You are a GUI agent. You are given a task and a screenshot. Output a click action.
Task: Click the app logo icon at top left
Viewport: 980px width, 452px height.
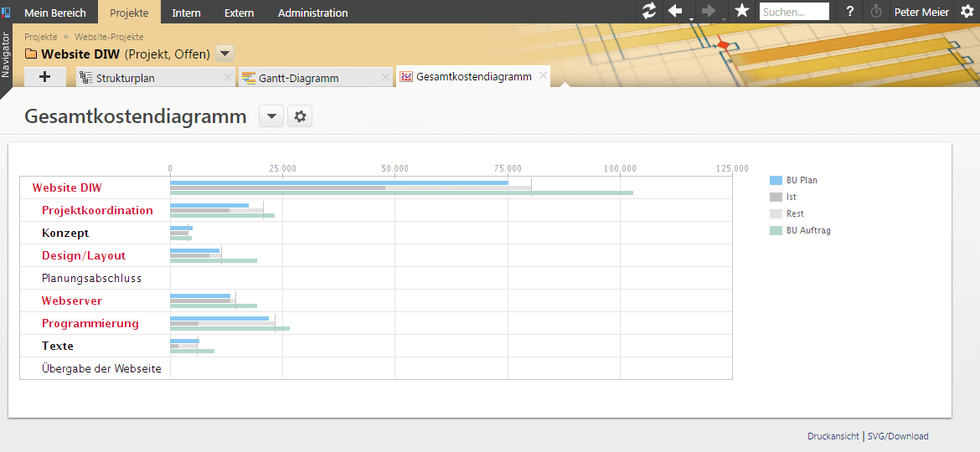click(6, 11)
